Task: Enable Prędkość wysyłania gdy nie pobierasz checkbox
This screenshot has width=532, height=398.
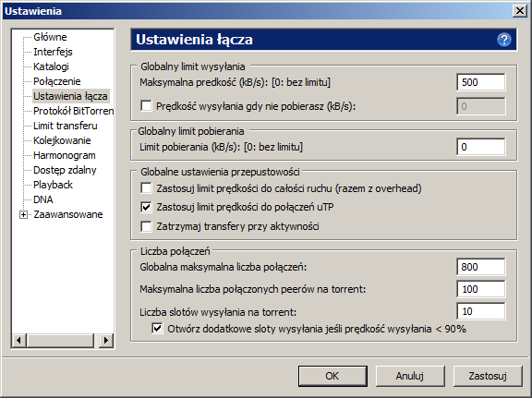Action: pos(146,106)
